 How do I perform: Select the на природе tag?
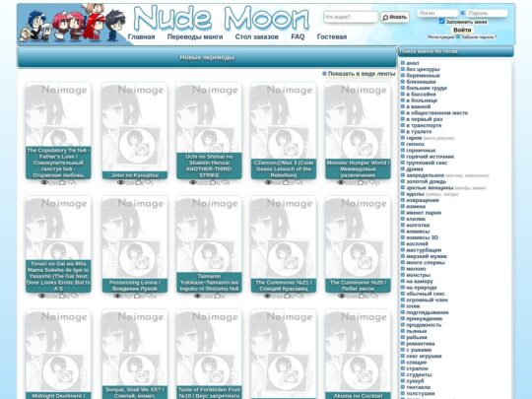tap(422, 288)
